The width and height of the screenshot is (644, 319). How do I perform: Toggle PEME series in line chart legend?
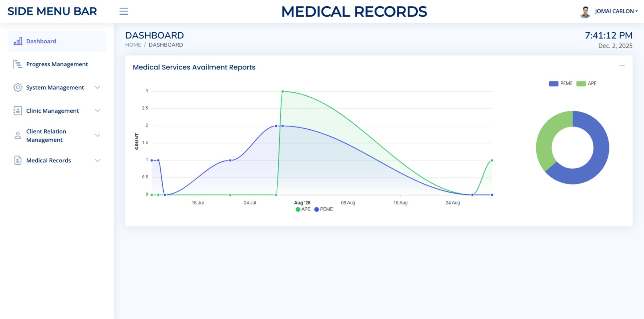tap(324, 209)
